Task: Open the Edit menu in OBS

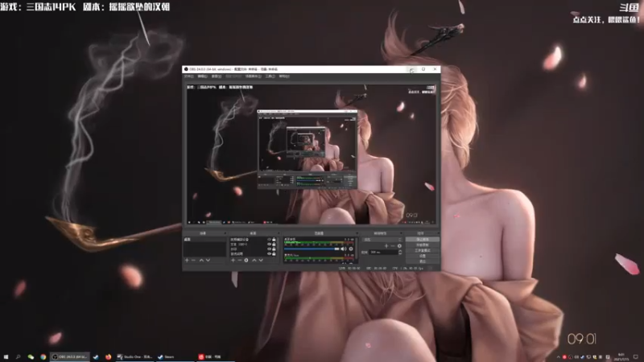Action: (x=203, y=76)
